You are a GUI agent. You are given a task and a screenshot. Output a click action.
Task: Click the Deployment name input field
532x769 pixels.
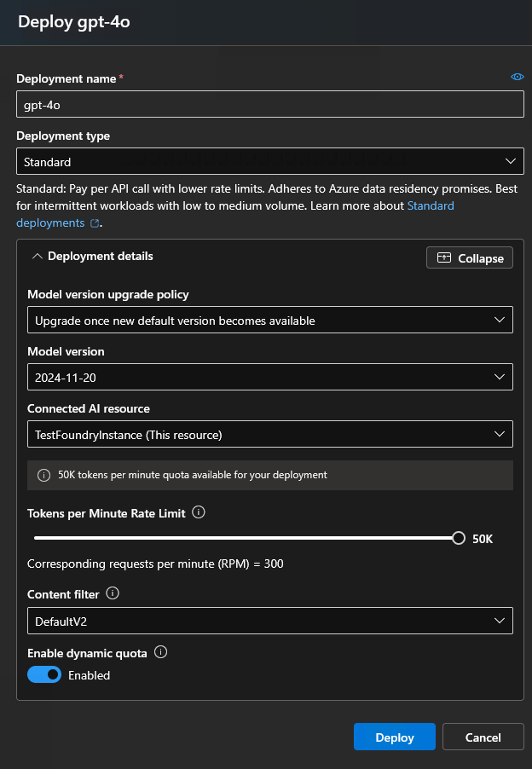tap(270, 104)
